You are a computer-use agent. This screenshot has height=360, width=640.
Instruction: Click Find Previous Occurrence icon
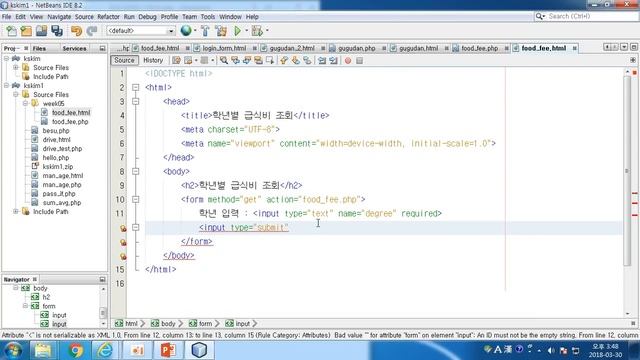[x=236, y=60]
